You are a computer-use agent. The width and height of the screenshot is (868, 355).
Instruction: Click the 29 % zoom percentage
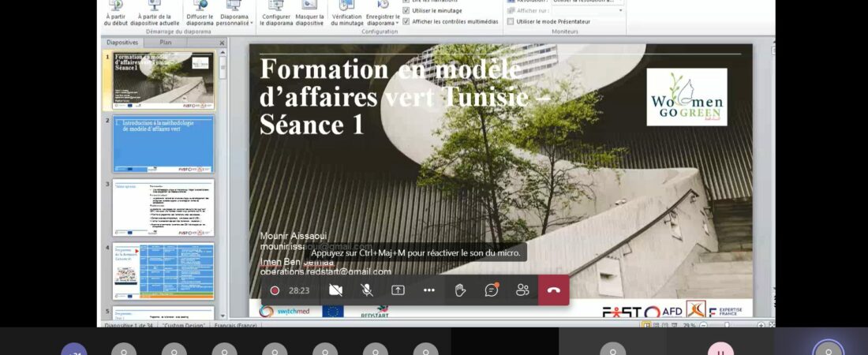(689, 325)
